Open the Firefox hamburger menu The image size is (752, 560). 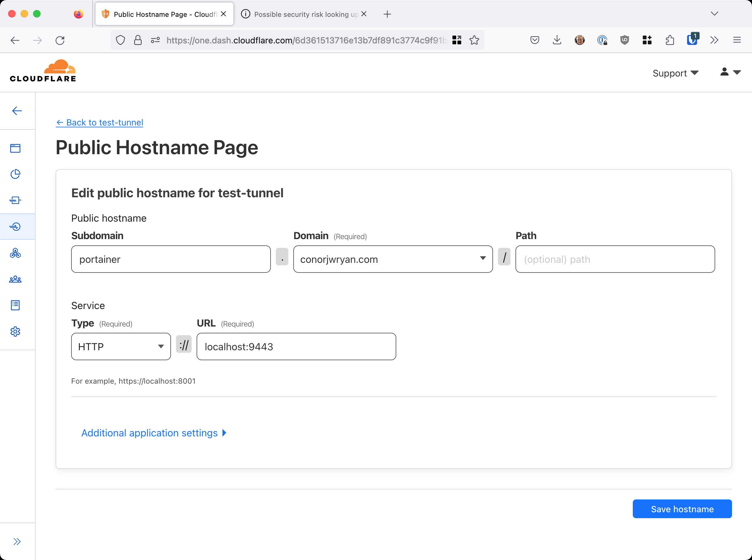point(736,40)
